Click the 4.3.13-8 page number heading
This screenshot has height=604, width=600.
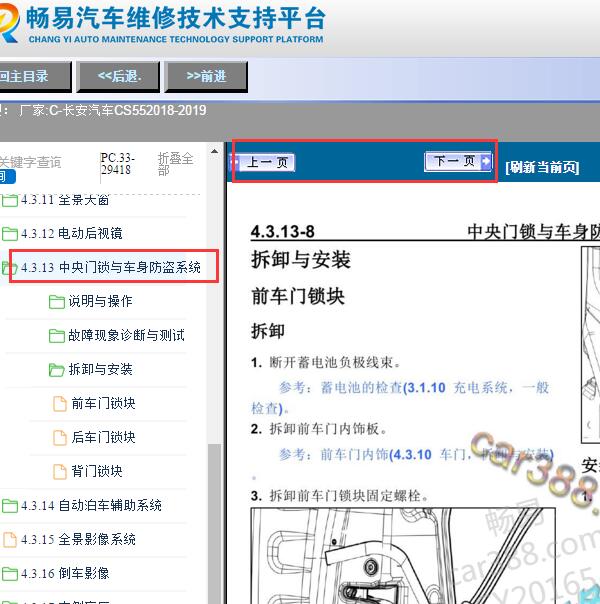pyautogui.click(x=283, y=232)
